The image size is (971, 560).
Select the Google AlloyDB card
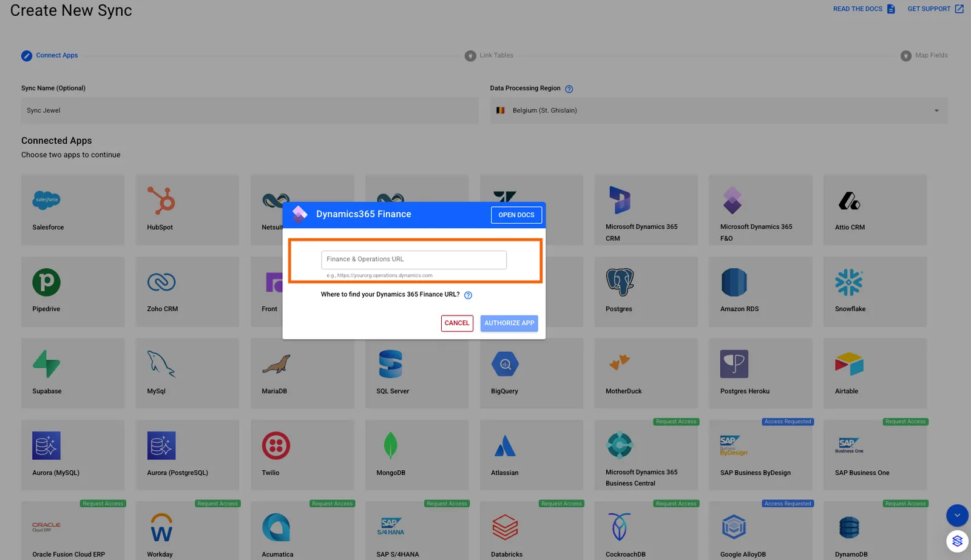[760, 531]
